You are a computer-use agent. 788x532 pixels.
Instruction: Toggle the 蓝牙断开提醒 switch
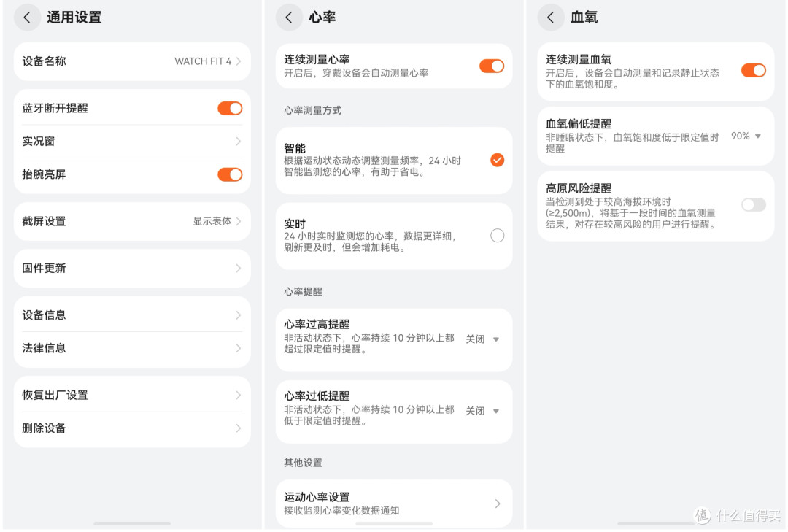tap(230, 108)
